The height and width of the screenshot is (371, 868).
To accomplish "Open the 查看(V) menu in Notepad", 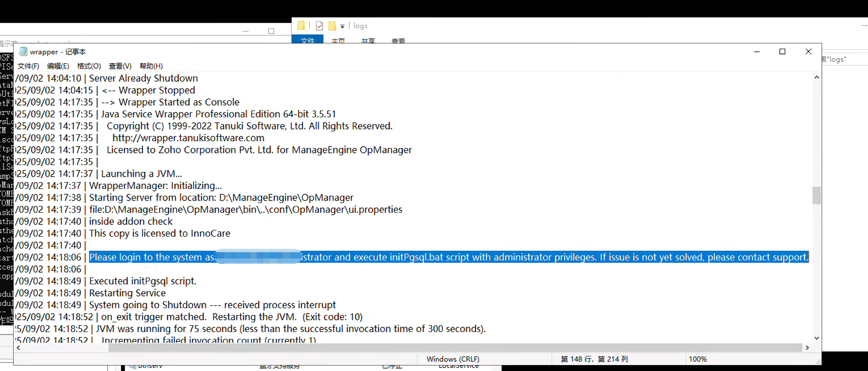I will pos(120,66).
